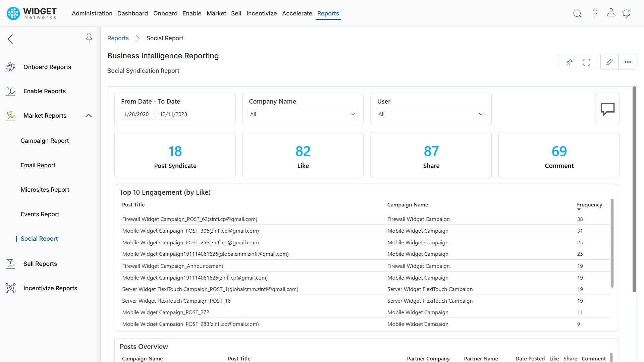Click the back arrow in the sidebar

point(10,39)
